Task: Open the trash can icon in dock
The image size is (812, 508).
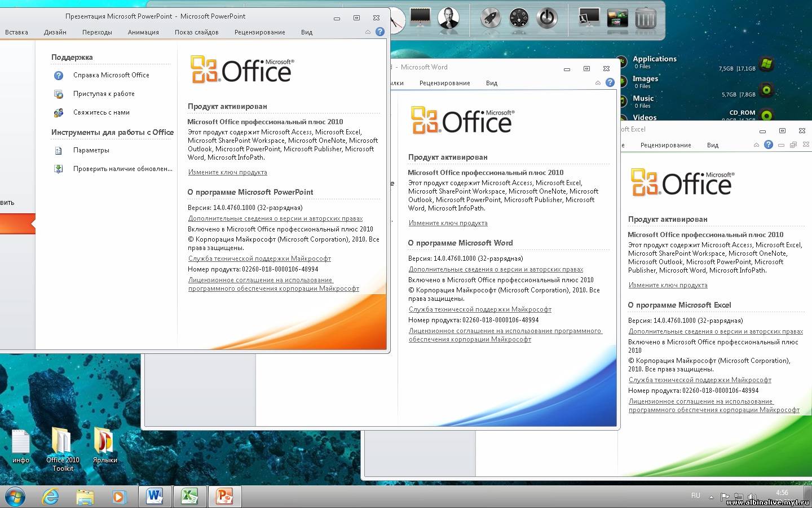Action: (646, 18)
